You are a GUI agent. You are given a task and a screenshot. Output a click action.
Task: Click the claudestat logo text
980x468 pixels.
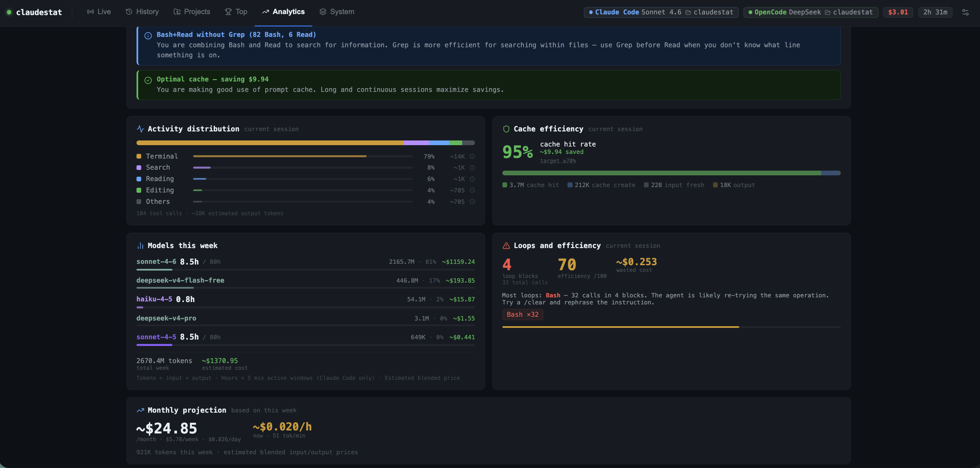[39, 12]
